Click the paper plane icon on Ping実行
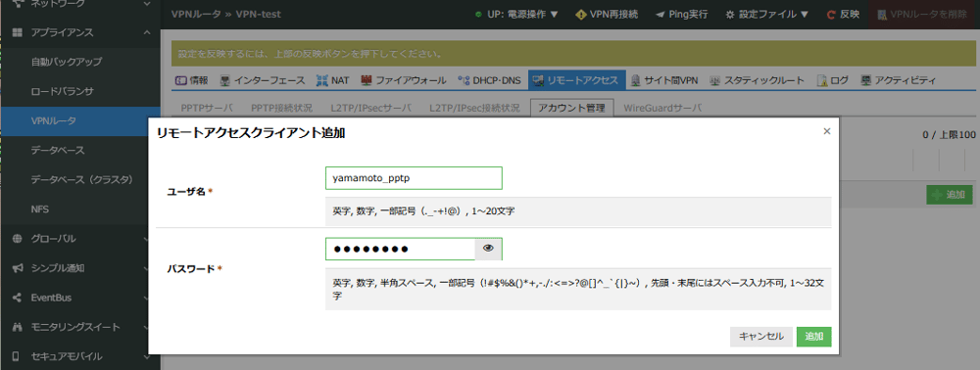The width and height of the screenshot is (980, 370). tap(660, 15)
